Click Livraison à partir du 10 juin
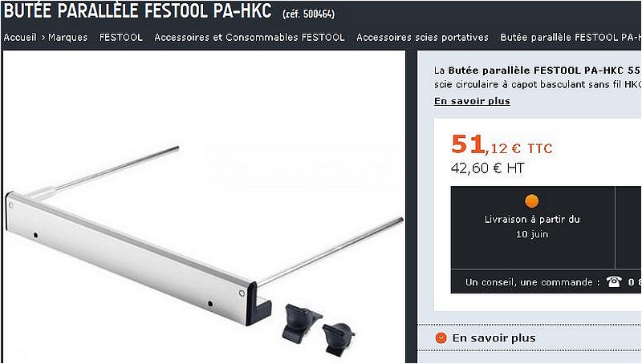642x364 pixels. 532,227
